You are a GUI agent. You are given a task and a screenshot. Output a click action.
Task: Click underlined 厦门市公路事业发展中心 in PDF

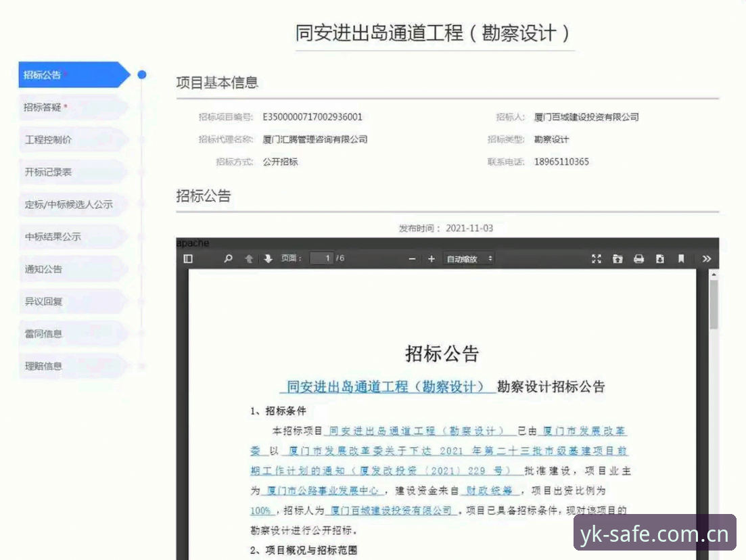pos(322,490)
